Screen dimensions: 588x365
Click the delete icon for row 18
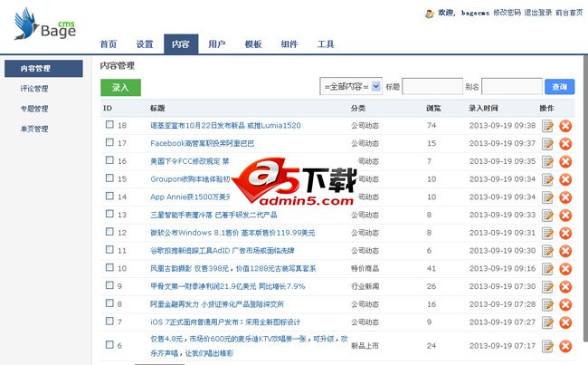[x=565, y=126]
